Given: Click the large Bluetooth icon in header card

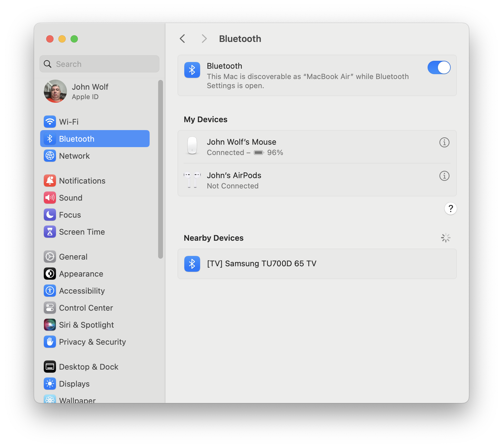Looking at the screenshot, I should point(192,70).
